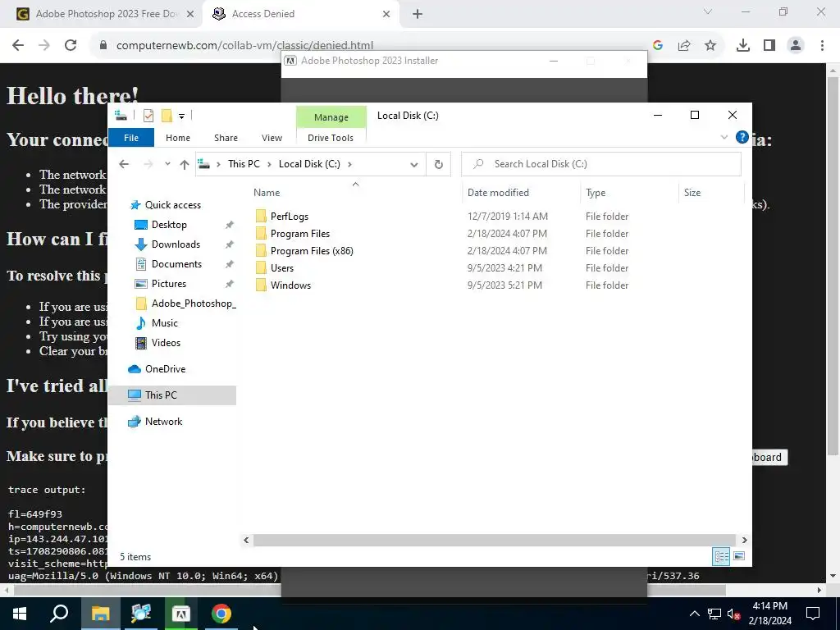The width and height of the screenshot is (840, 630).
Task: Close the Access Denied browser tab
Action: click(386, 14)
